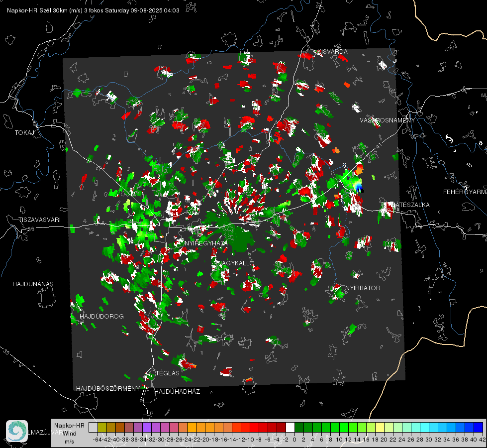Click the '42' value ending the legend scale
Screen dimensions: 487x448
click(x=482, y=440)
